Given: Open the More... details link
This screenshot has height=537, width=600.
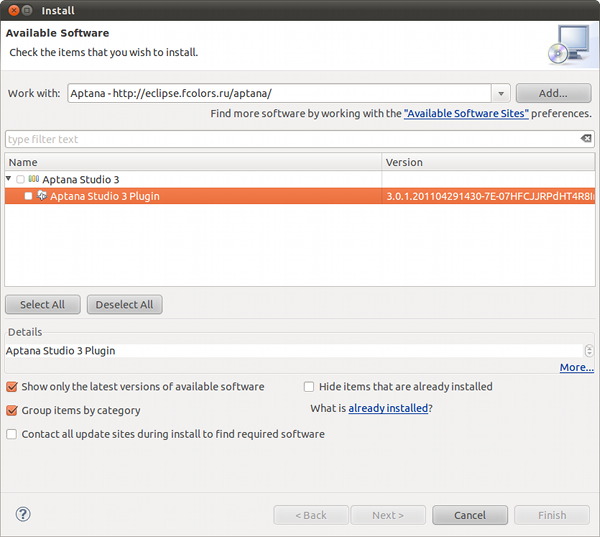Looking at the screenshot, I should tap(577, 367).
